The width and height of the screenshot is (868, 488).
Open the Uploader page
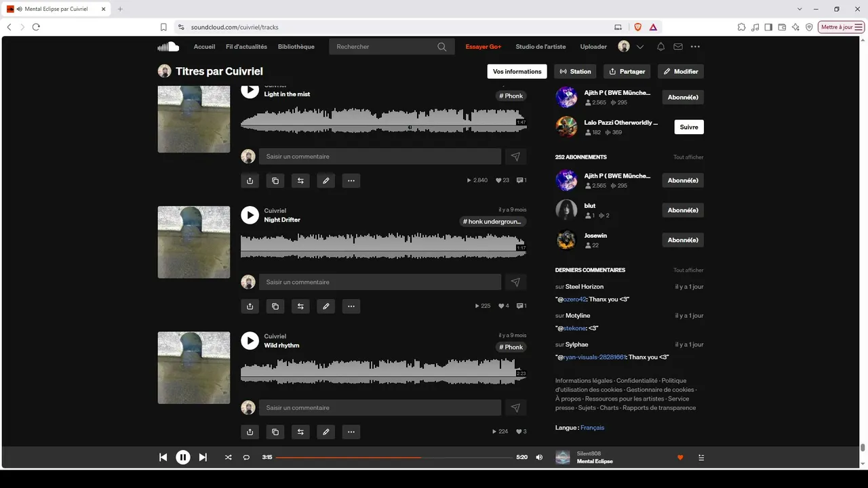pos(593,47)
